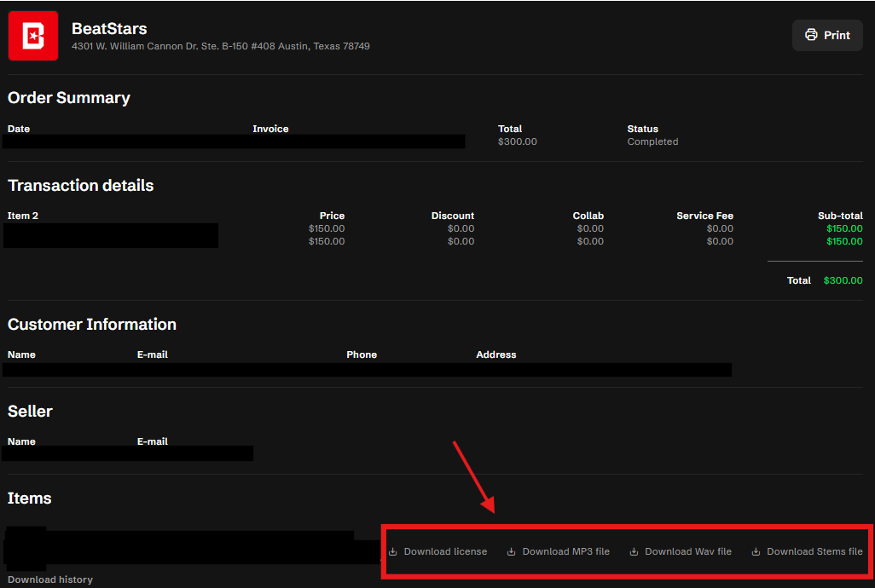Image resolution: width=875 pixels, height=588 pixels.
Task: Download the MP3 file
Action: click(x=565, y=551)
